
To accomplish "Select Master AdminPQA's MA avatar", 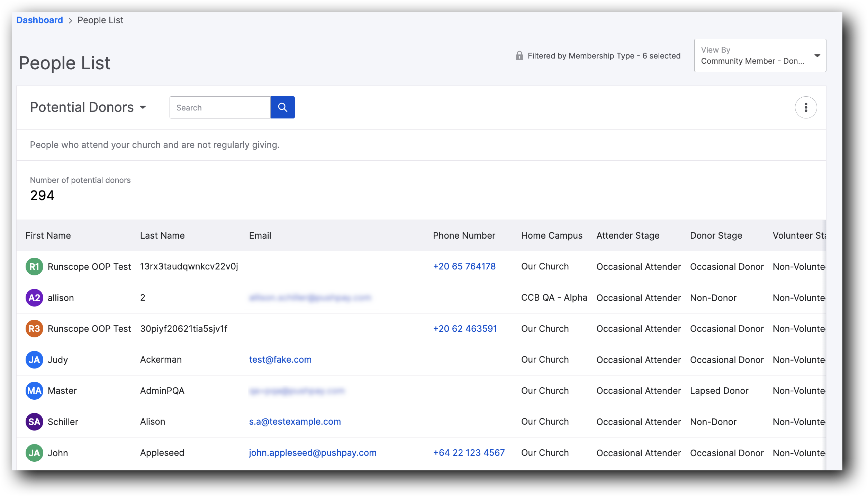I will tap(34, 391).
